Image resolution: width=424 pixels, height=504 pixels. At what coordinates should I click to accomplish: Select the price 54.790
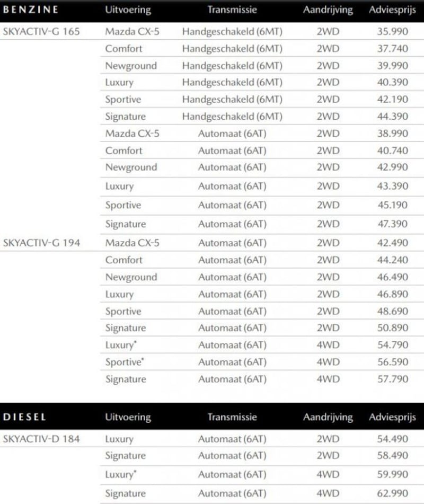(x=393, y=345)
